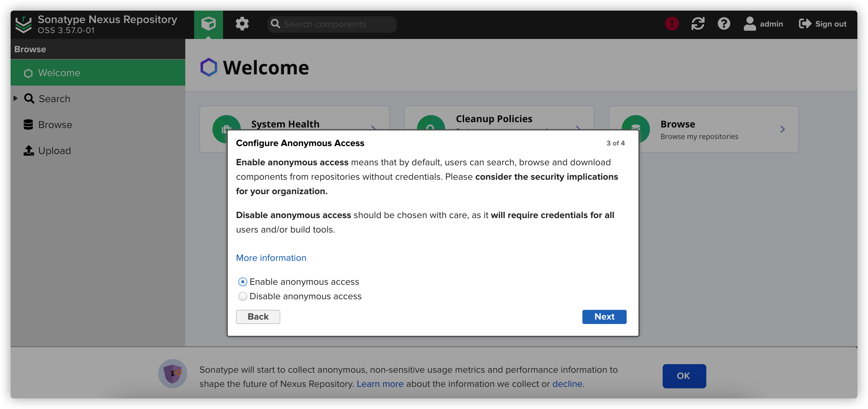This screenshot has width=868, height=409.
Task: Click the admin user icon
Action: pos(749,24)
